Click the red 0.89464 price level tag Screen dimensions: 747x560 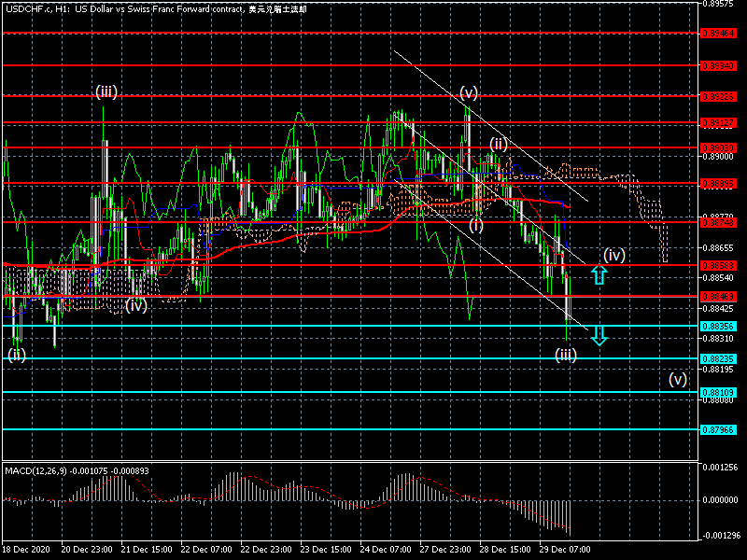tap(719, 33)
